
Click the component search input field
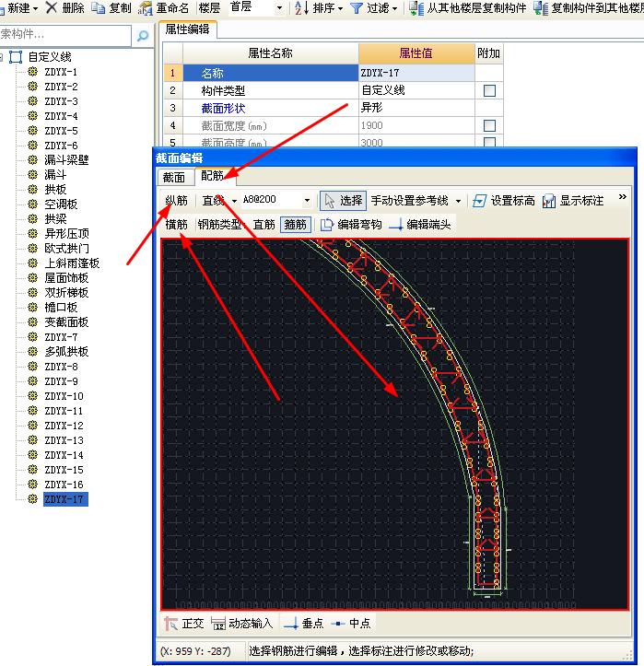click(x=64, y=35)
